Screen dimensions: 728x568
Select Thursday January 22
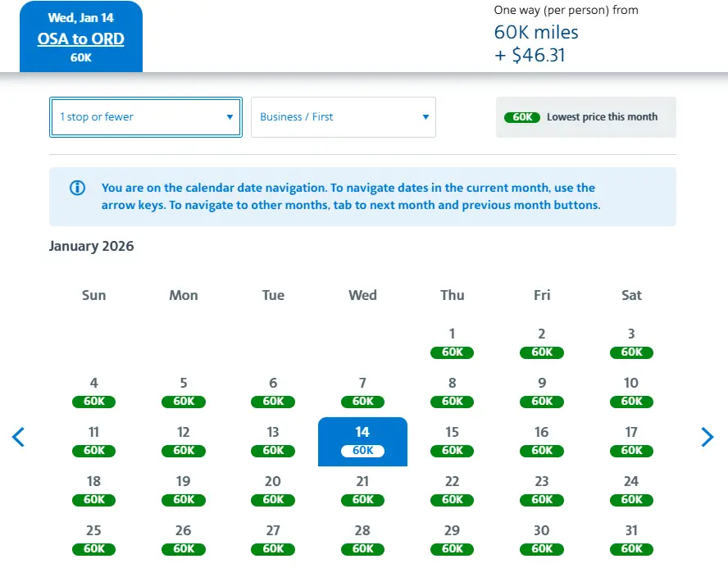452,491
